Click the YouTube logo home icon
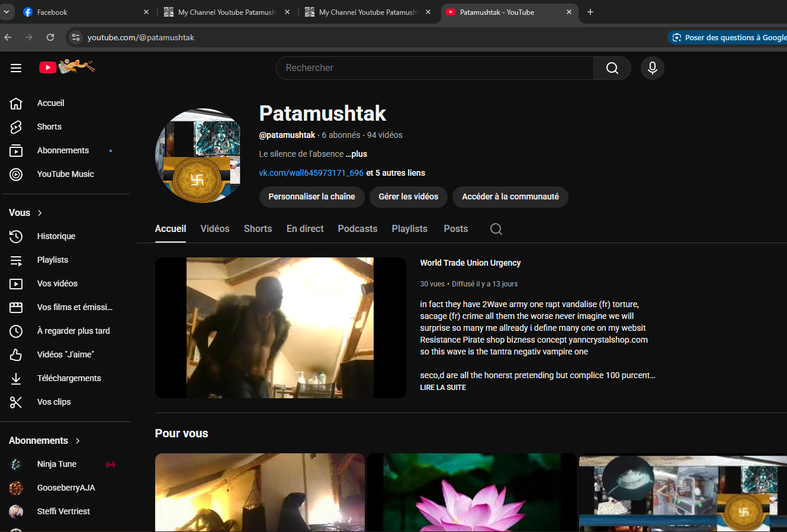This screenshot has width=787, height=532. (x=48, y=67)
